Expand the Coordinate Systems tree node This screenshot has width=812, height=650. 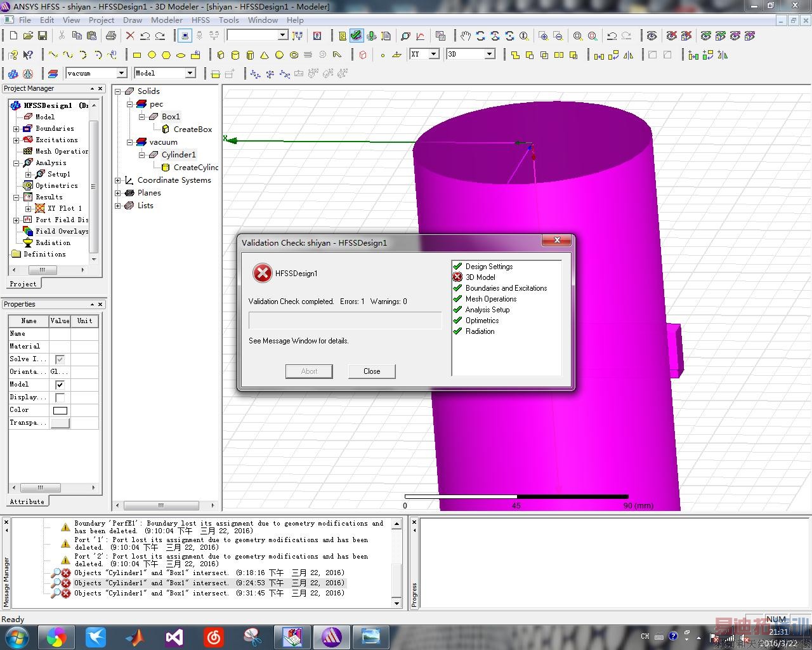[x=117, y=180]
